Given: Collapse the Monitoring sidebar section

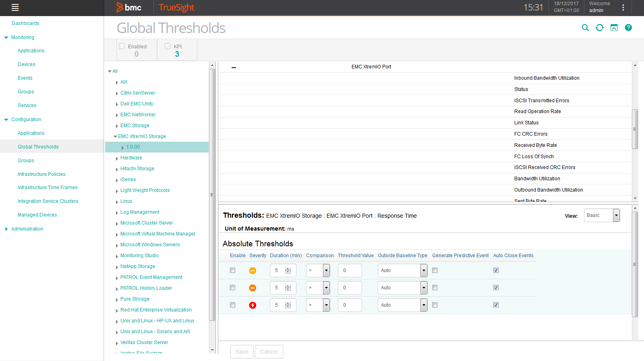Looking at the screenshot, I should coord(6,37).
